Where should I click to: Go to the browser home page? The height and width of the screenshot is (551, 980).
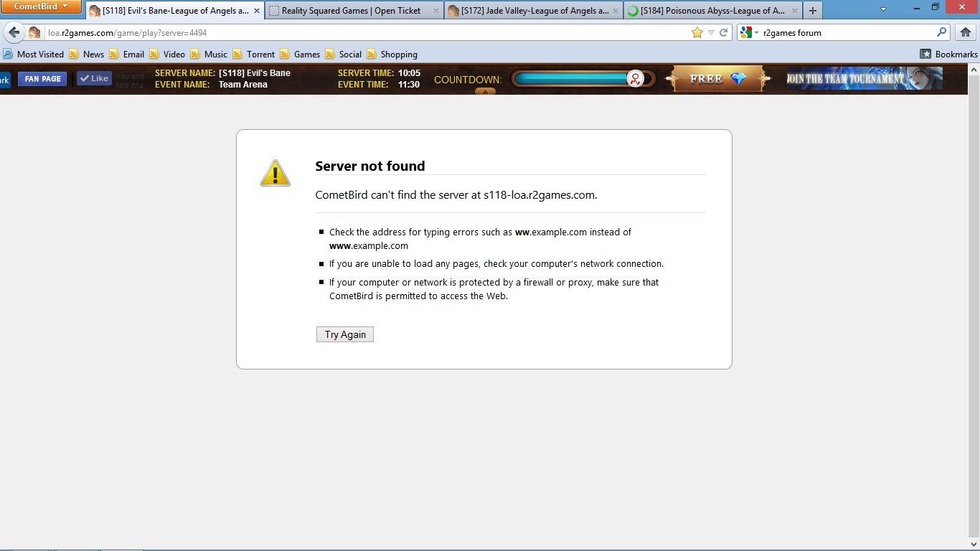(966, 32)
